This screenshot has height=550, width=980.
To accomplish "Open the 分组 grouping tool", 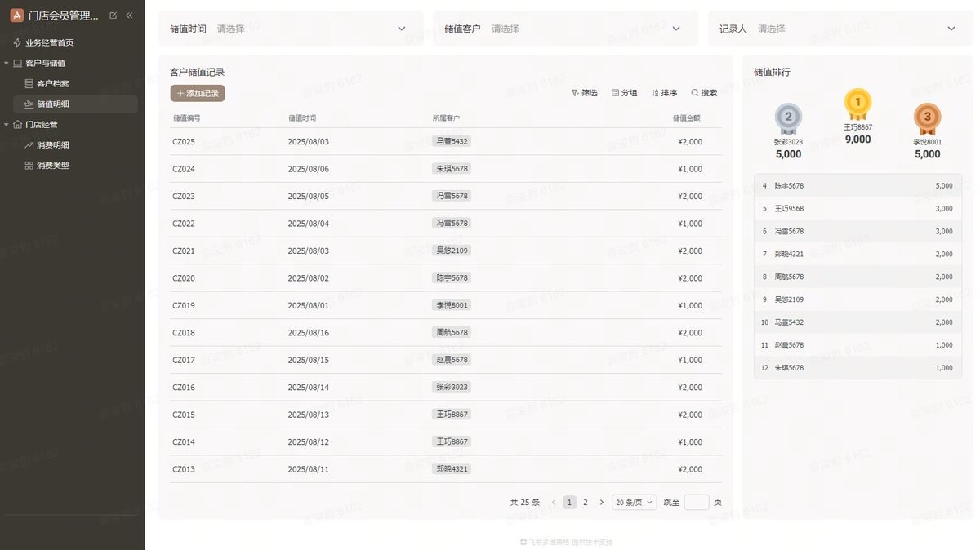I will tap(625, 93).
